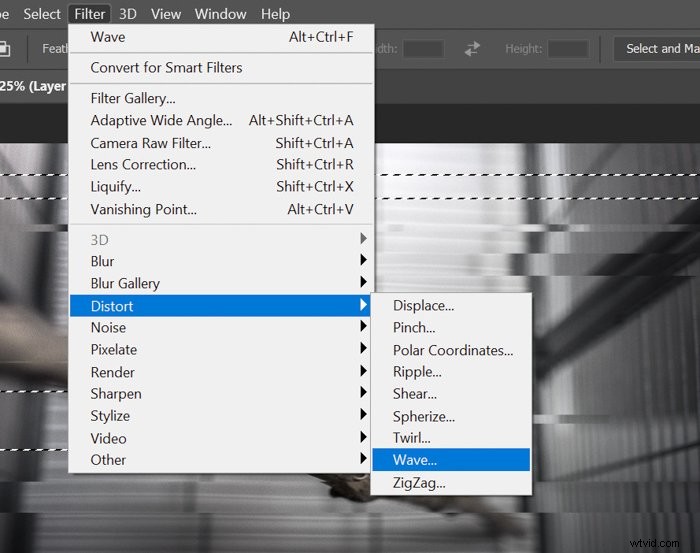700x553 pixels.
Task: Expand the Other submenu
Action: [221, 460]
